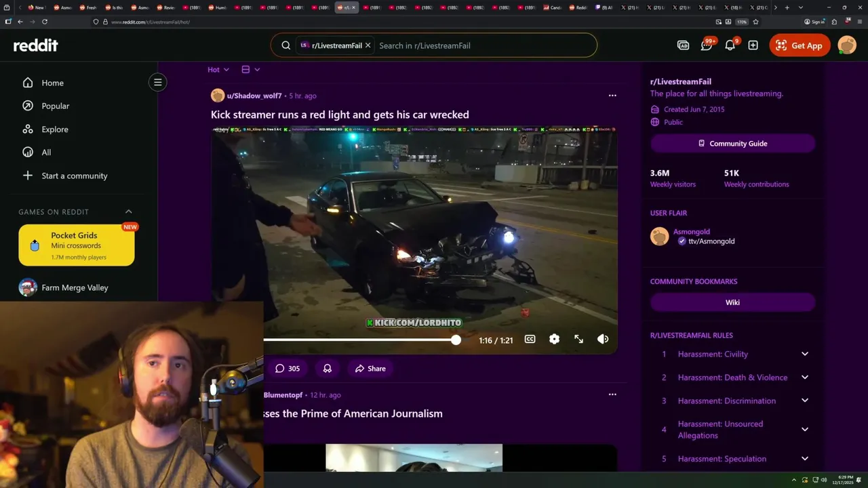Click the video progress slider handle

tap(456, 340)
